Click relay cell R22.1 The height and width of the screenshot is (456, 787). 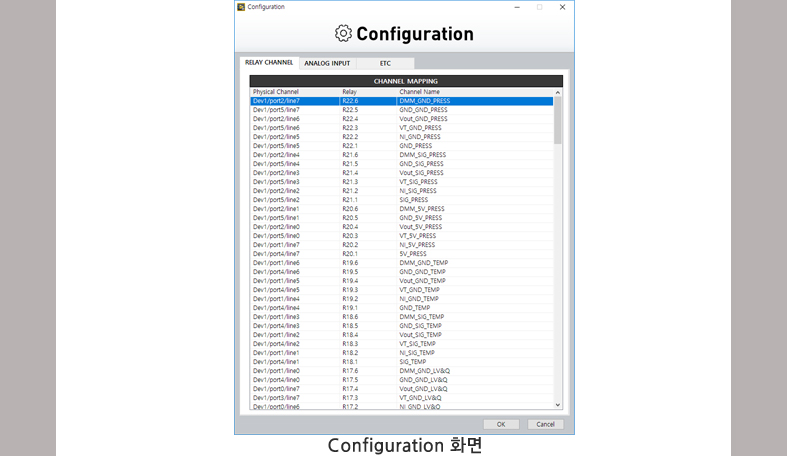[350, 146]
